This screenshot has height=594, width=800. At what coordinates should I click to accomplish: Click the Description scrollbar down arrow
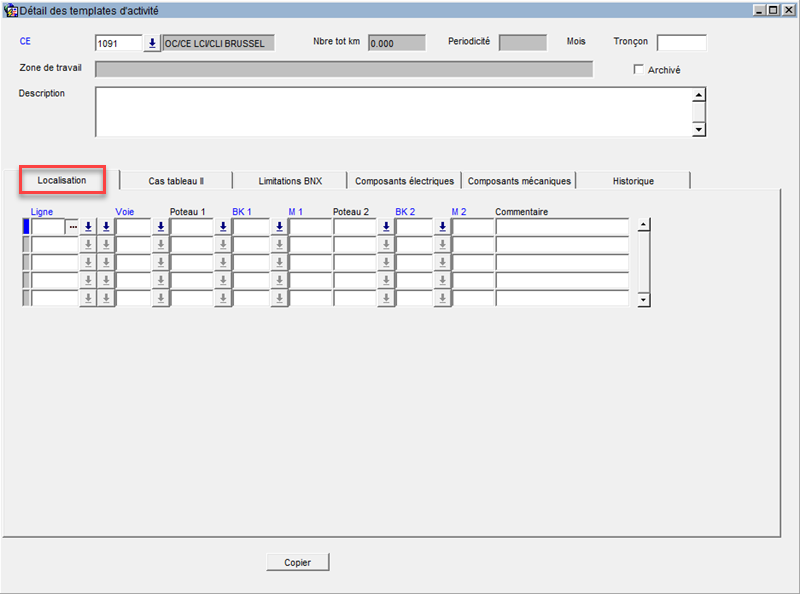click(698, 130)
